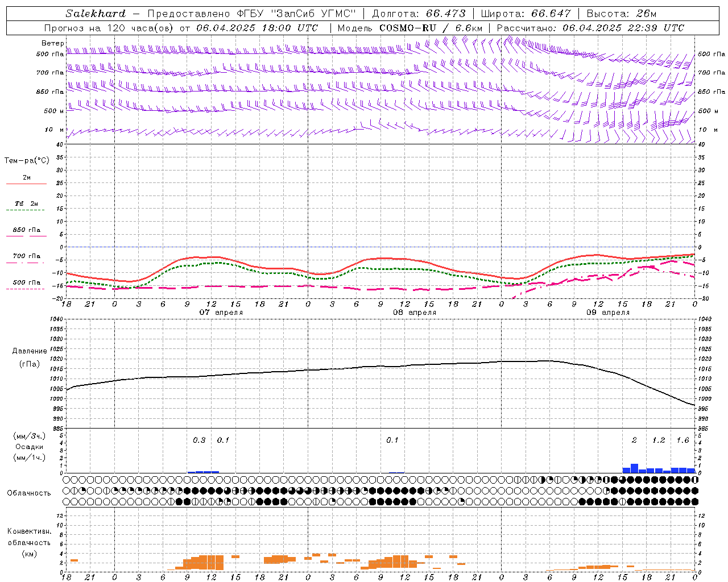Viewport: 728px width, 582px height.
Task: Click the (мм/1ч.) precipitation unit label
Action: pos(29,458)
